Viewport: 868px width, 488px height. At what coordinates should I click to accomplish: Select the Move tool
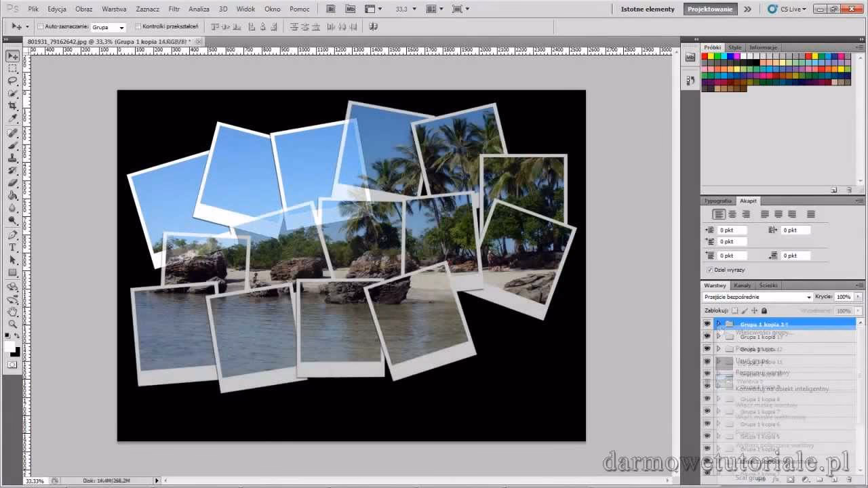(x=12, y=56)
